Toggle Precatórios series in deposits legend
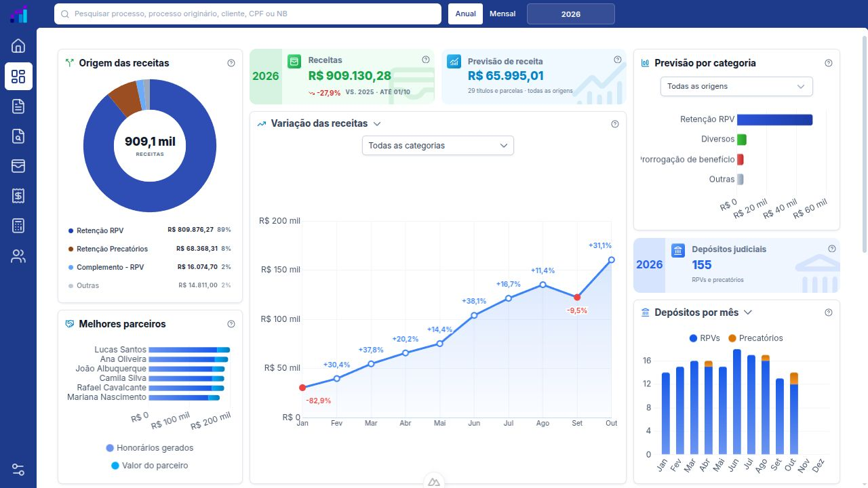Image resolution: width=868 pixels, height=488 pixels. [x=755, y=338]
